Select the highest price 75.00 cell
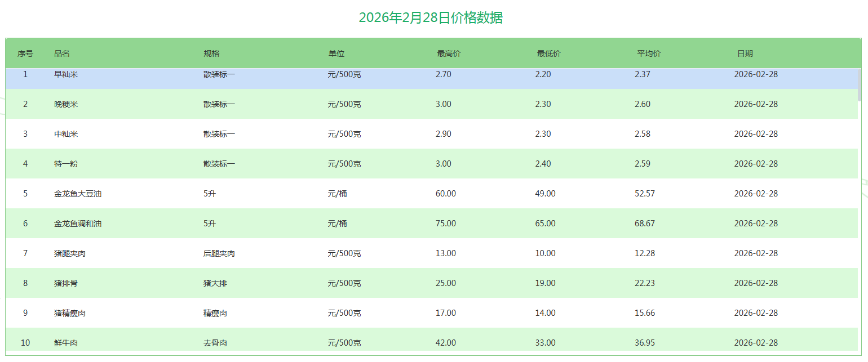Viewport: 868px width, 362px height. click(446, 224)
